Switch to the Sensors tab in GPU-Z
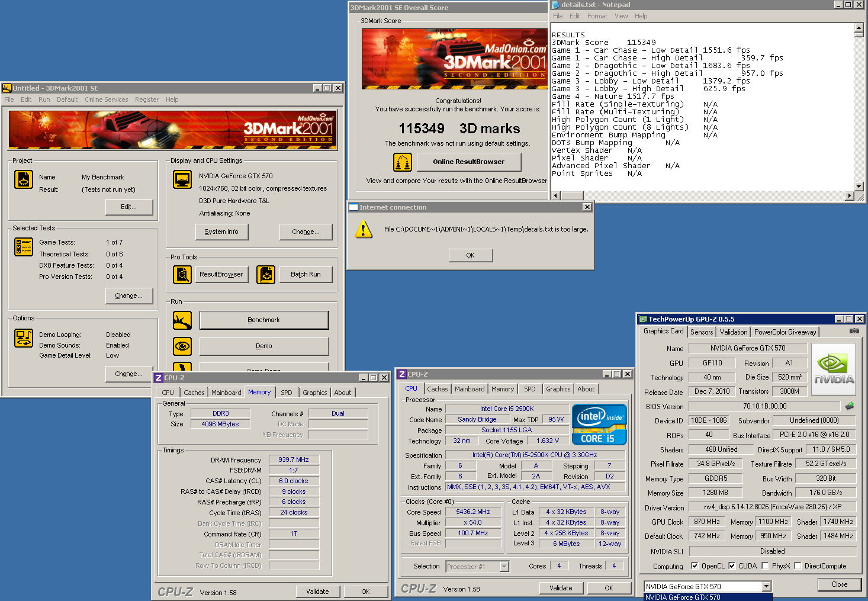Image resolution: width=868 pixels, height=601 pixels. [702, 332]
